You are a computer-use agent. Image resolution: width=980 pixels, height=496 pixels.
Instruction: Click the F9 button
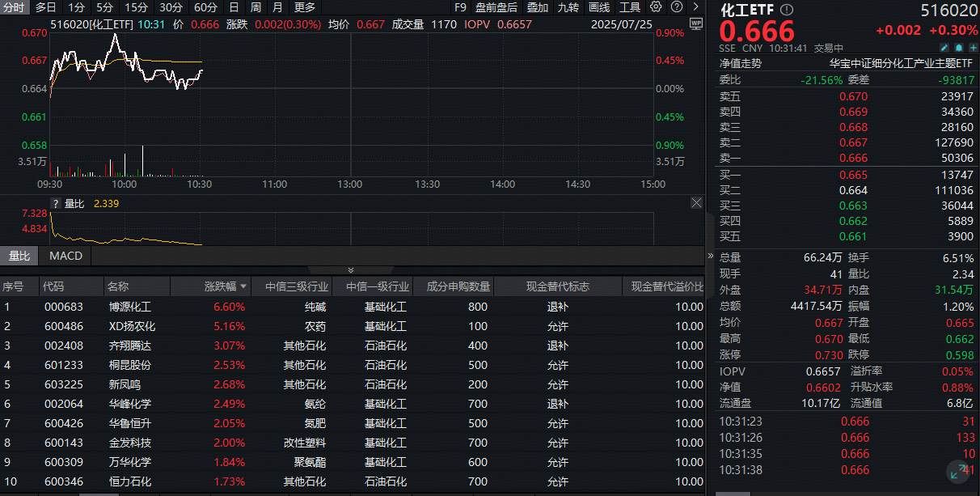461,7
